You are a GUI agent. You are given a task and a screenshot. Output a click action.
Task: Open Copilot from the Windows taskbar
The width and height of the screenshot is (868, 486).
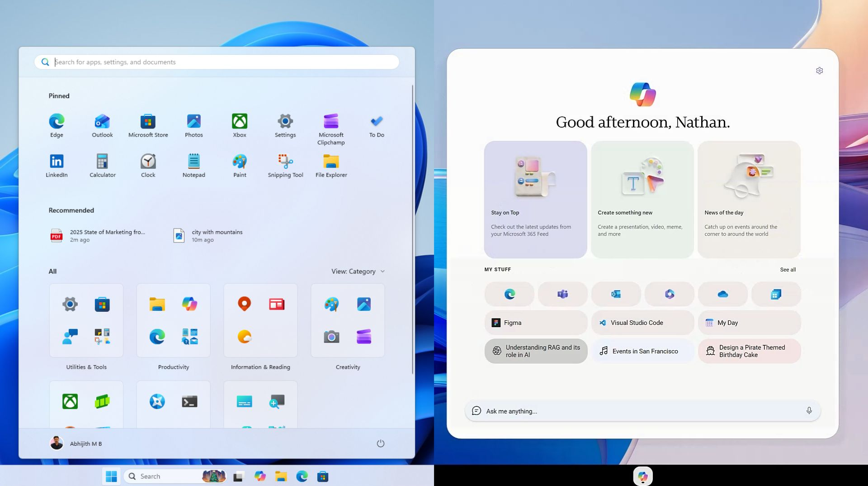(x=260, y=476)
